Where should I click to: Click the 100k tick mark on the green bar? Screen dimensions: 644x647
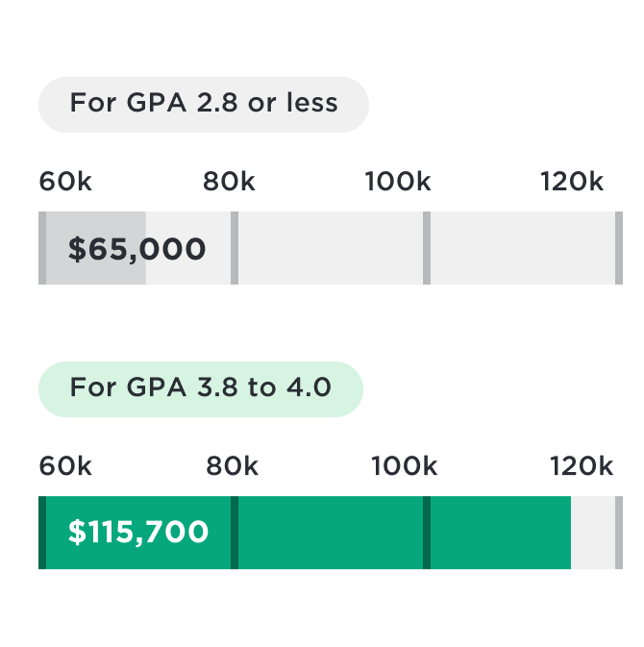(427, 533)
